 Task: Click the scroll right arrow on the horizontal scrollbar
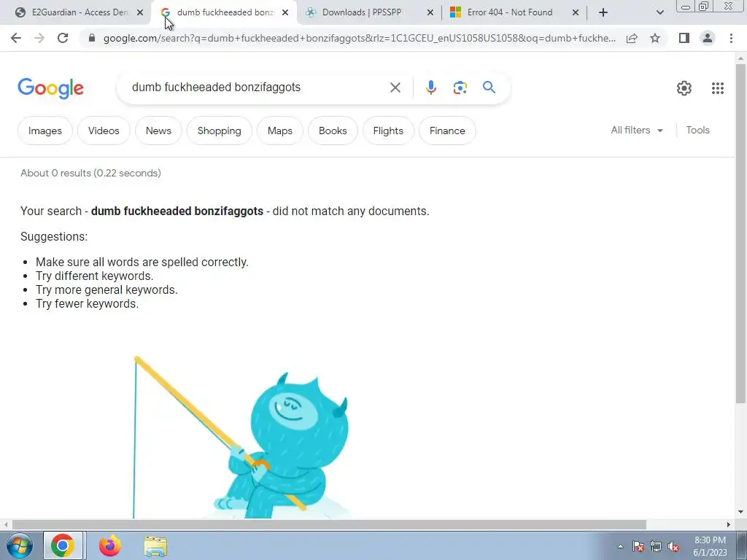pos(729,525)
